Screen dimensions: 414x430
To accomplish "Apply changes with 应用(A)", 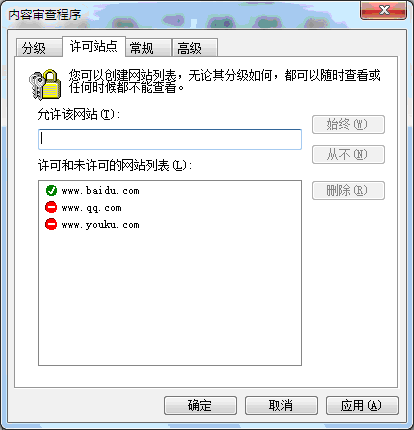I will tap(362, 405).
